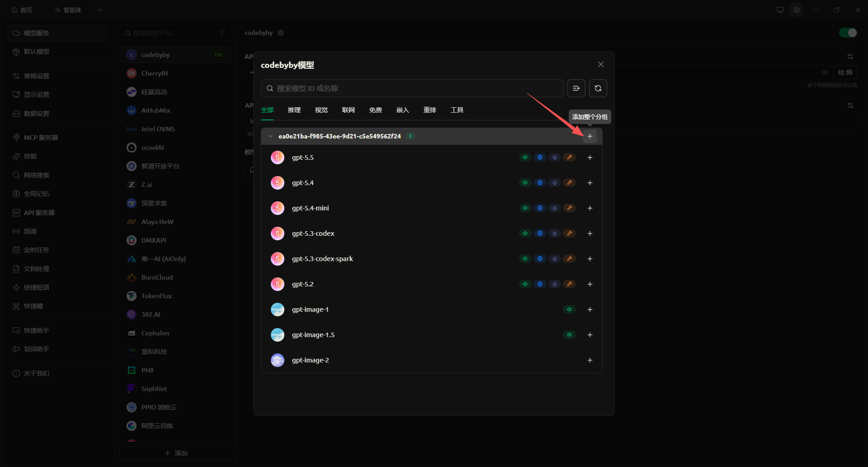Add the gpt-5.3-codex-spark model

(x=590, y=259)
